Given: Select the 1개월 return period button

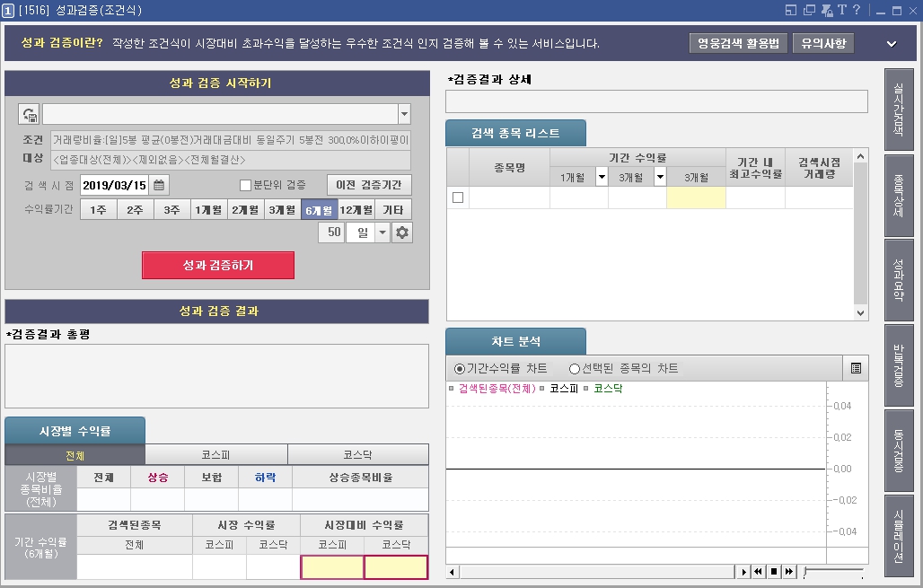Looking at the screenshot, I should (208, 209).
